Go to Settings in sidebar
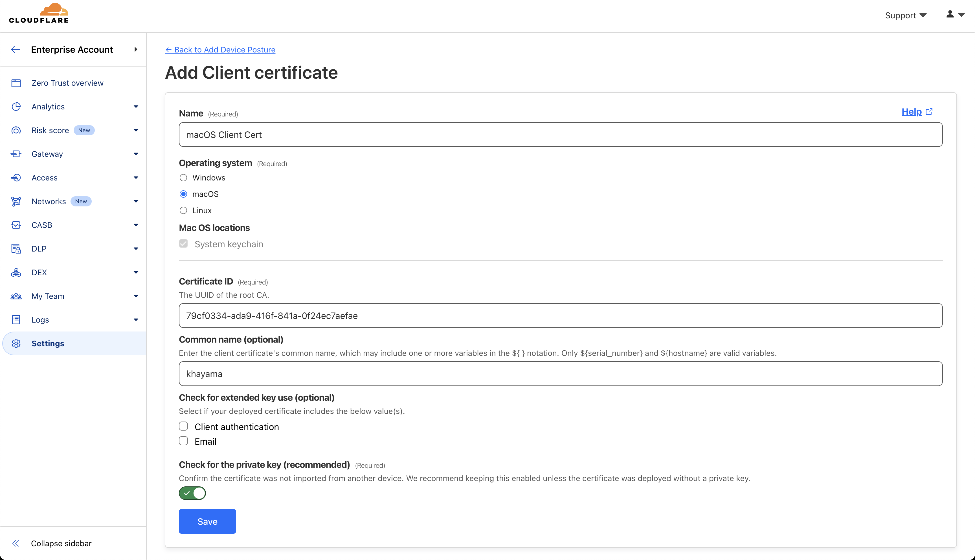 [48, 343]
